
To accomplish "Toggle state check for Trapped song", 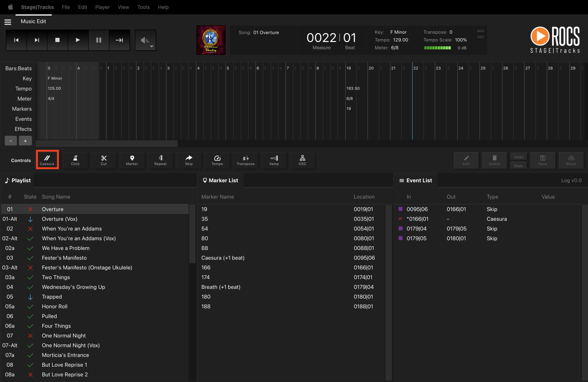I will coord(30,297).
